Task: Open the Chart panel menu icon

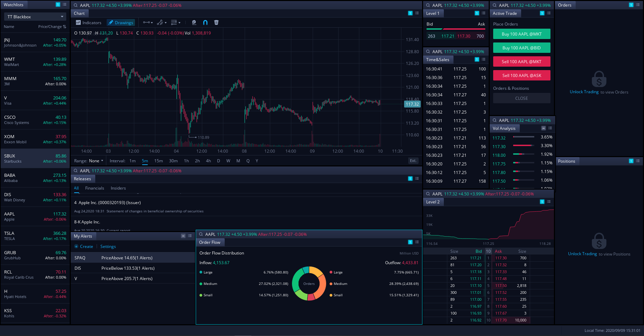Action: click(417, 13)
